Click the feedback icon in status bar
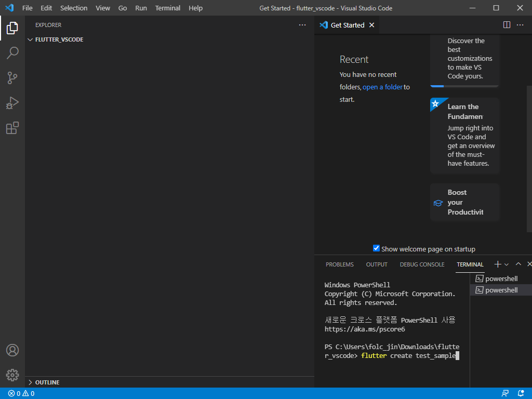Image resolution: width=532 pixels, height=399 pixels. (x=505, y=394)
